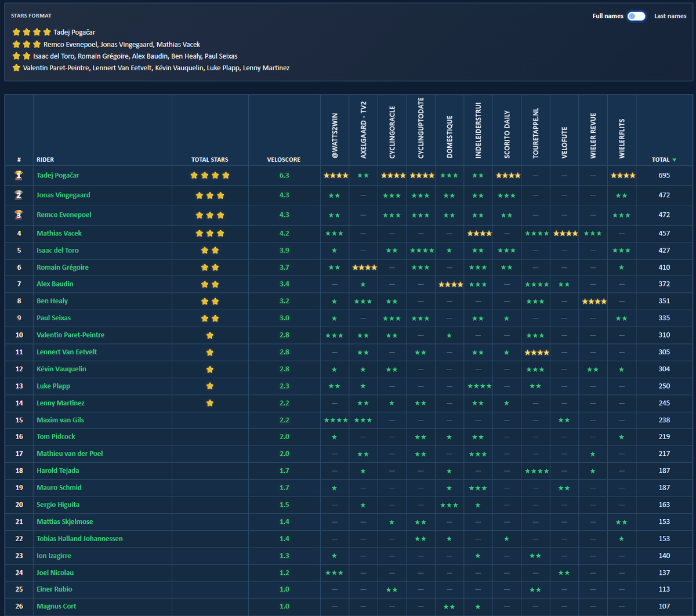Click Isaac del Toro's four-star Cyclinguptodate rating
The width and height of the screenshot is (696, 616).
[421, 250]
